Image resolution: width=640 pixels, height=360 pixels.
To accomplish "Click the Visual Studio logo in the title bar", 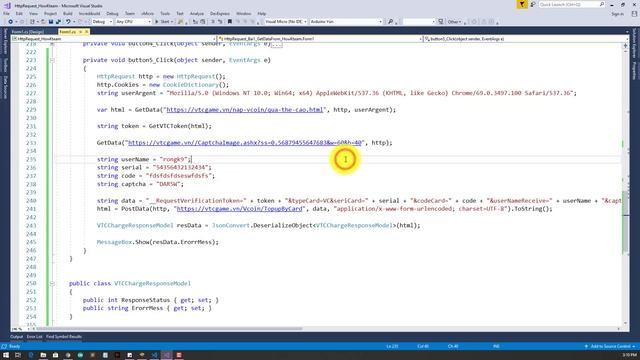I will pyautogui.click(x=7, y=6).
